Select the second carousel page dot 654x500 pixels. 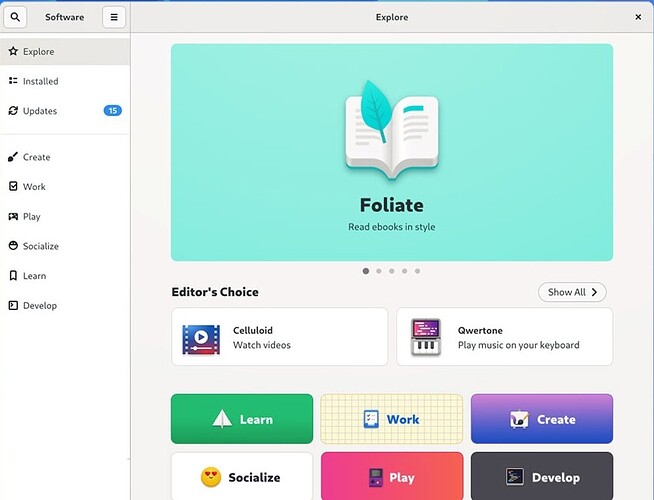click(x=379, y=271)
